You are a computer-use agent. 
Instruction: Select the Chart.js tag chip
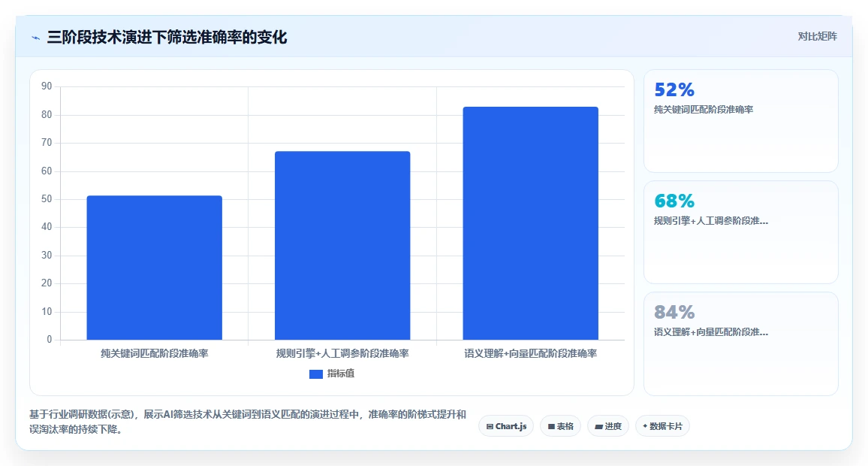506,426
